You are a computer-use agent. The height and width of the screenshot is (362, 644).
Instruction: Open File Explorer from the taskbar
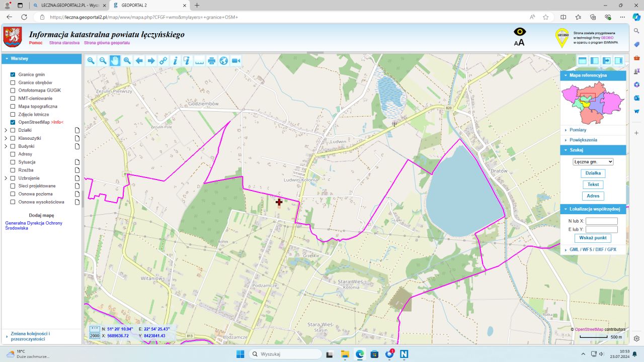coord(345,354)
